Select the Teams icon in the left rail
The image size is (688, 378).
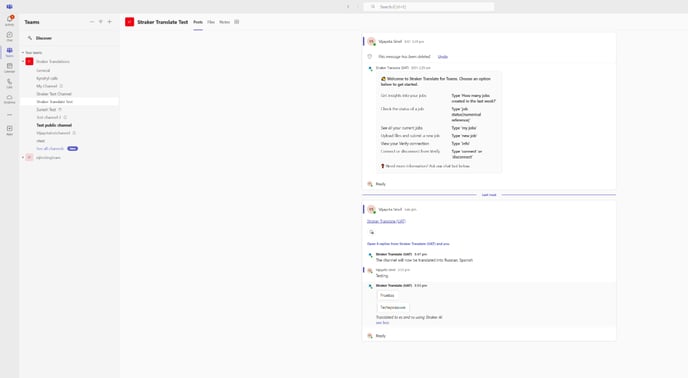[9, 52]
